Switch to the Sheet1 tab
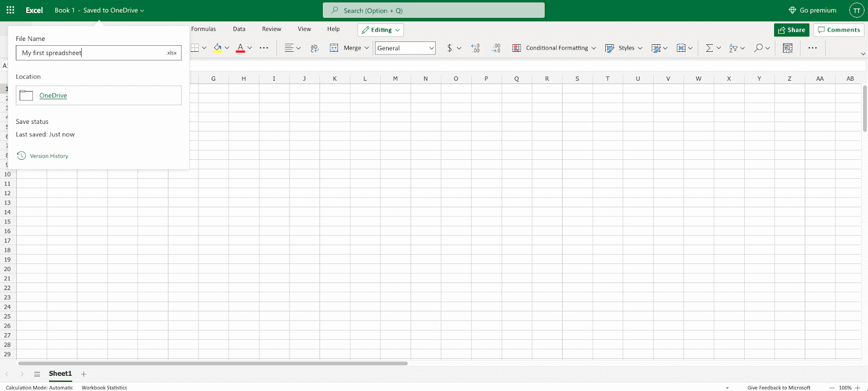 pos(60,374)
